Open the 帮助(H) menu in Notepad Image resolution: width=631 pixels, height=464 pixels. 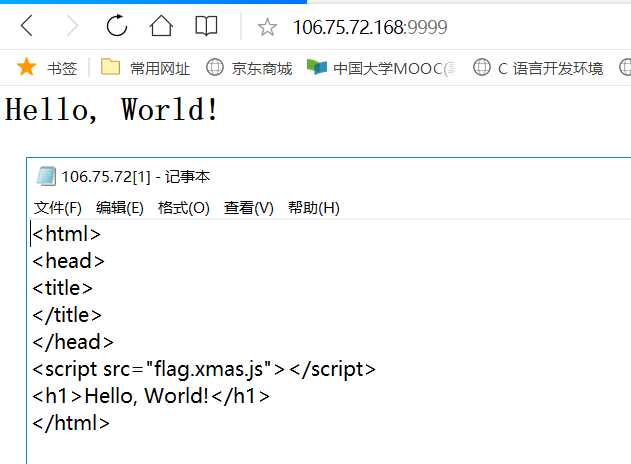coord(314,208)
